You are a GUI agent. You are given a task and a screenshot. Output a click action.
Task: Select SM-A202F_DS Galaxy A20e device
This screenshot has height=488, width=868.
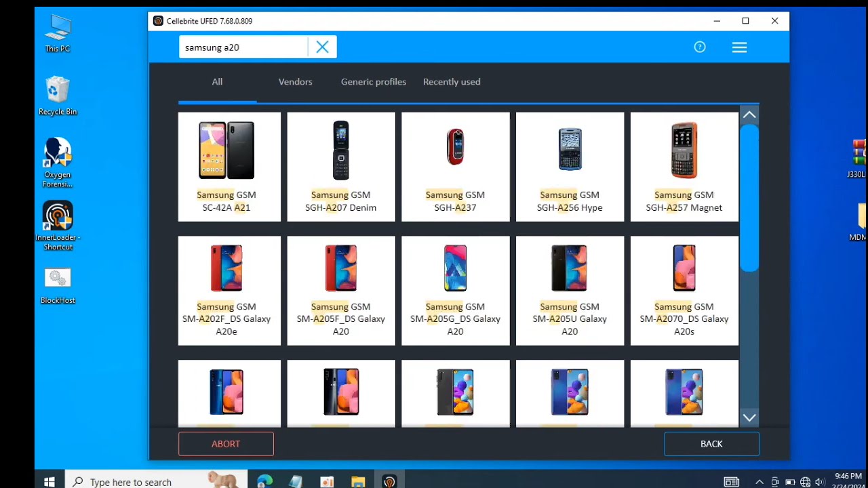click(229, 291)
